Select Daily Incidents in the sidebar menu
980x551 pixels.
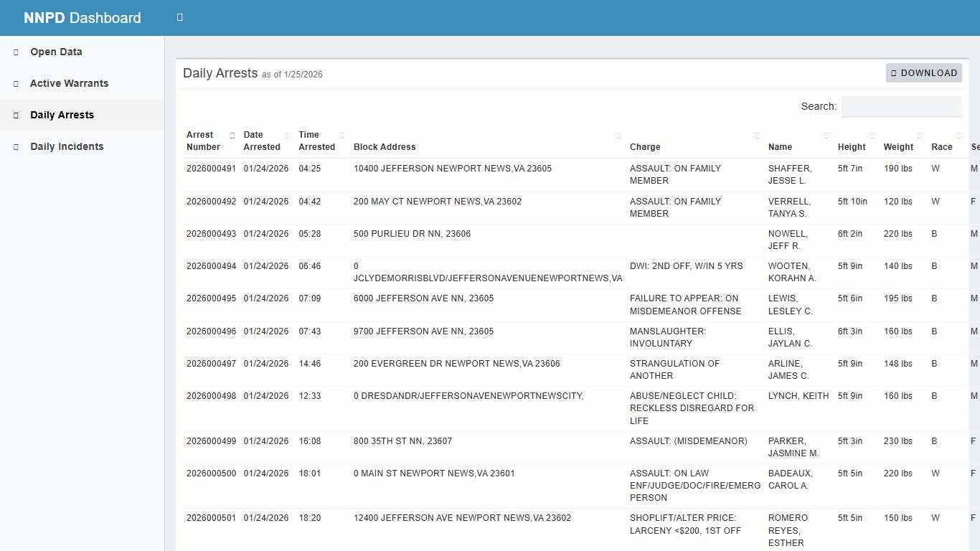click(x=68, y=146)
